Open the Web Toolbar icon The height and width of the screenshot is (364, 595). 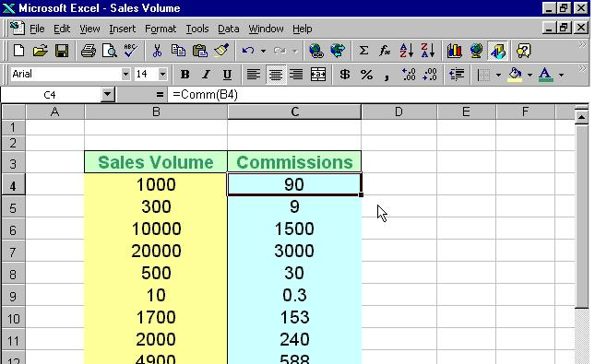click(x=338, y=51)
